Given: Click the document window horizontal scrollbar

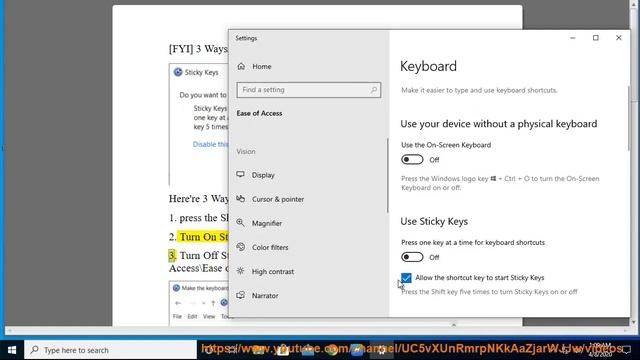Looking at the screenshot, I should click(x=318, y=330).
